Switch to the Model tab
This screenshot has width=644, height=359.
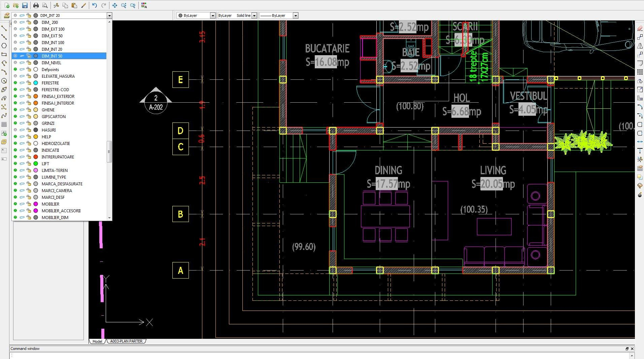tap(97, 341)
